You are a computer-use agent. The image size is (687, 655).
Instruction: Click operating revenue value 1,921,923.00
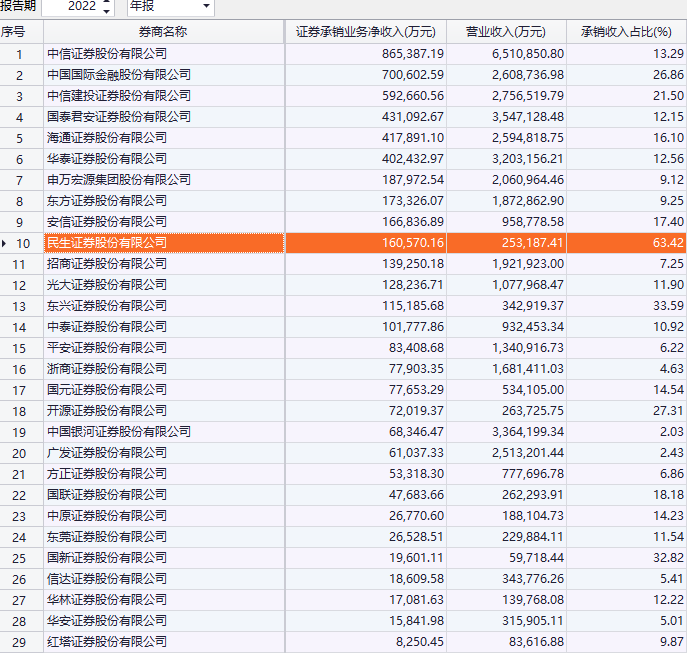(528, 264)
